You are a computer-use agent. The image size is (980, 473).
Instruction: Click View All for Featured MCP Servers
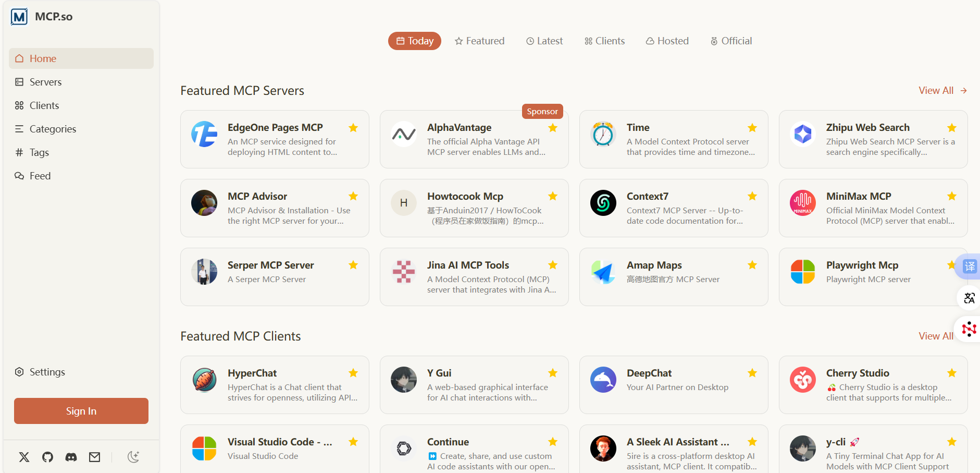(942, 91)
